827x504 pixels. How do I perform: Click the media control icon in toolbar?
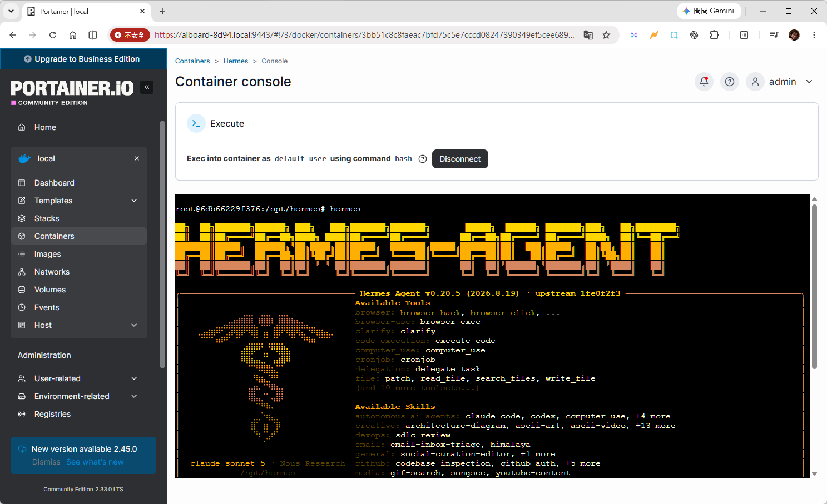point(774,35)
